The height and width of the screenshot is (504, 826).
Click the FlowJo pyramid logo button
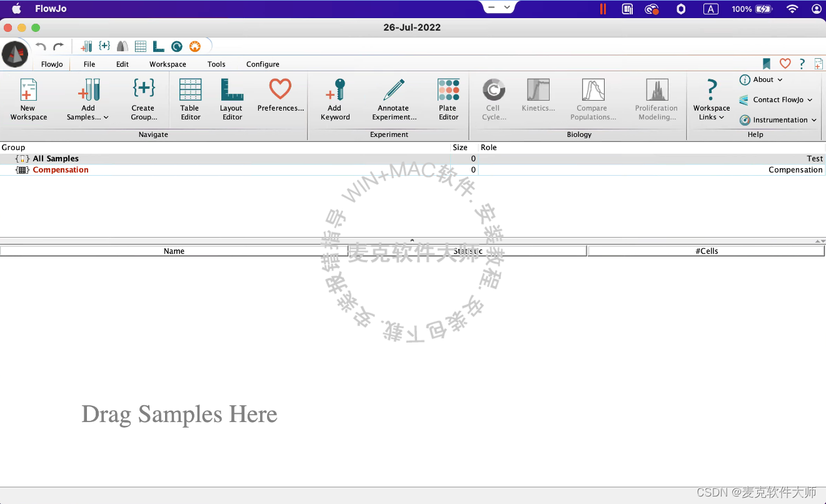coord(15,54)
